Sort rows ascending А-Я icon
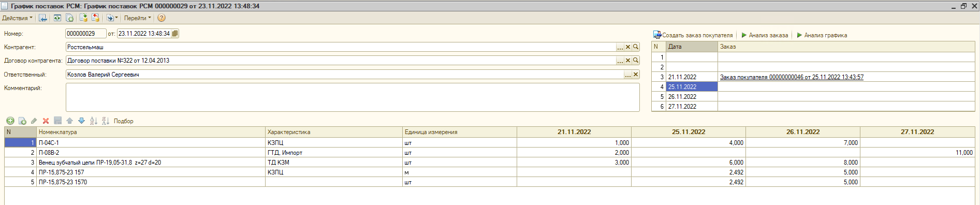Image resolution: width=980 pixels, height=205 pixels. point(94,121)
